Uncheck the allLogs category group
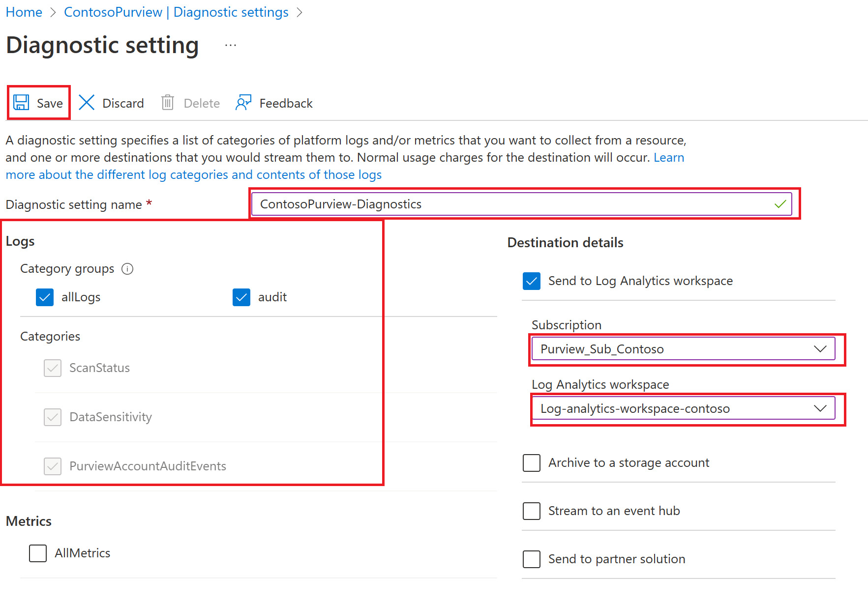The height and width of the screenshot is (604, 868). click(45, 297)
